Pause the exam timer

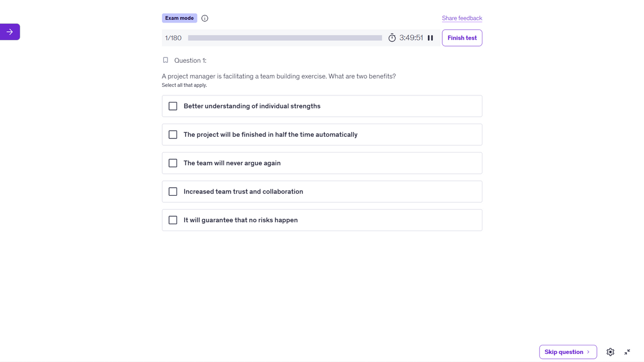430,38
